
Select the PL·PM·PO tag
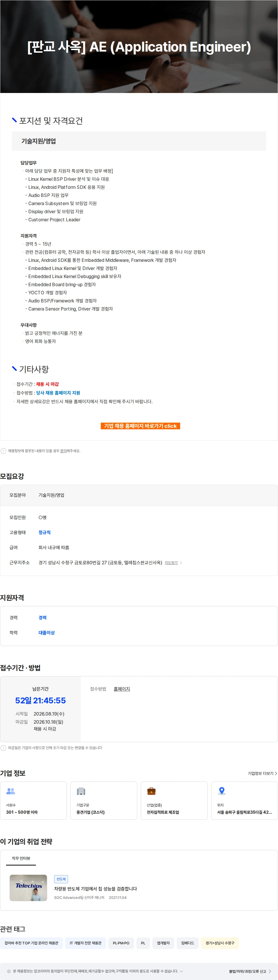coord(121,943)
